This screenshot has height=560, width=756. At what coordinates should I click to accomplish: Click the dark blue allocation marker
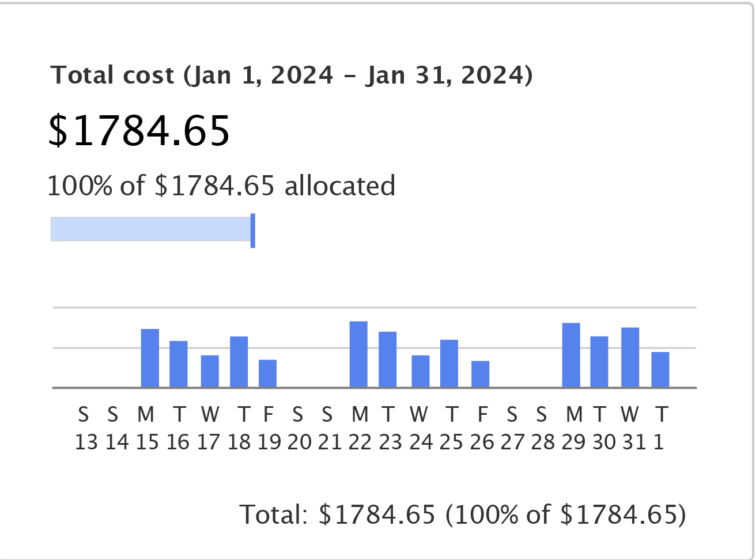coord(253,230)
